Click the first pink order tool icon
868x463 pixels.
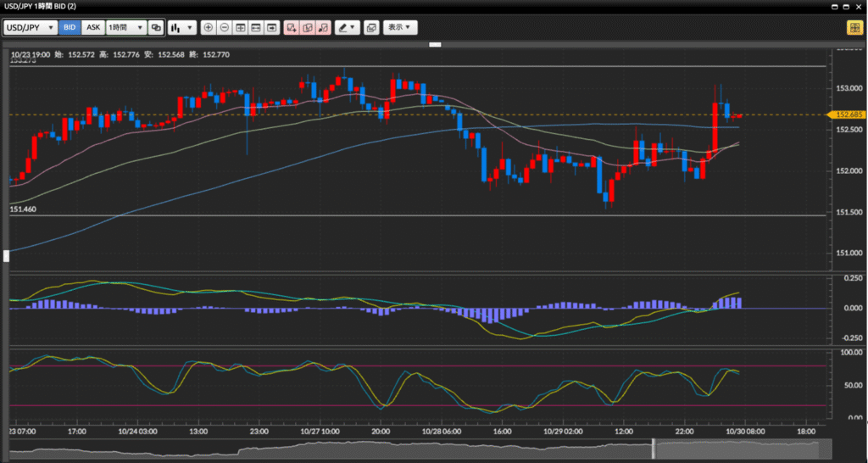tap(292, 27)
